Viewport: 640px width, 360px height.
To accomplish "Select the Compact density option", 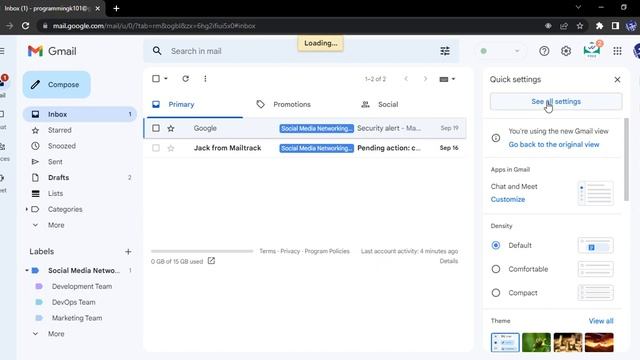I will coord(496,293).
